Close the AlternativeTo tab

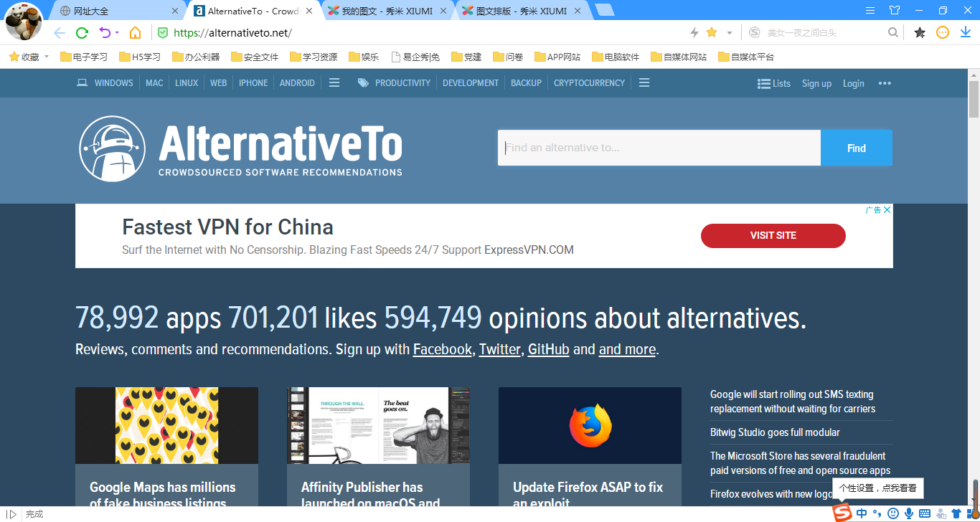(x=309, y=11)
